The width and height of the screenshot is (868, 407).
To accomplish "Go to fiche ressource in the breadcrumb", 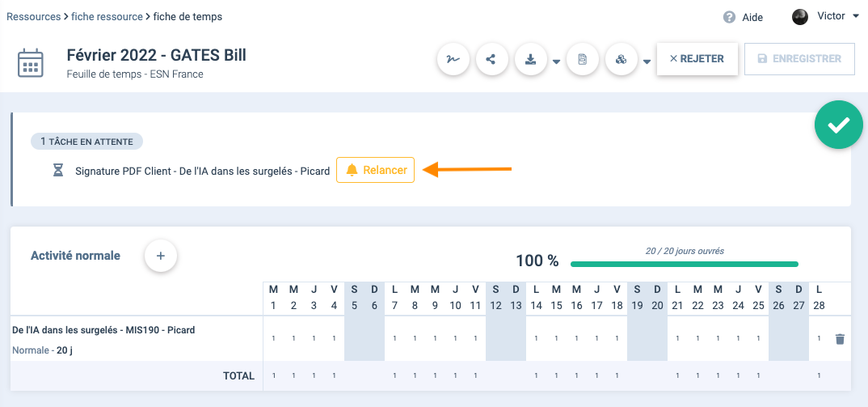I will (x=107, y=16).
